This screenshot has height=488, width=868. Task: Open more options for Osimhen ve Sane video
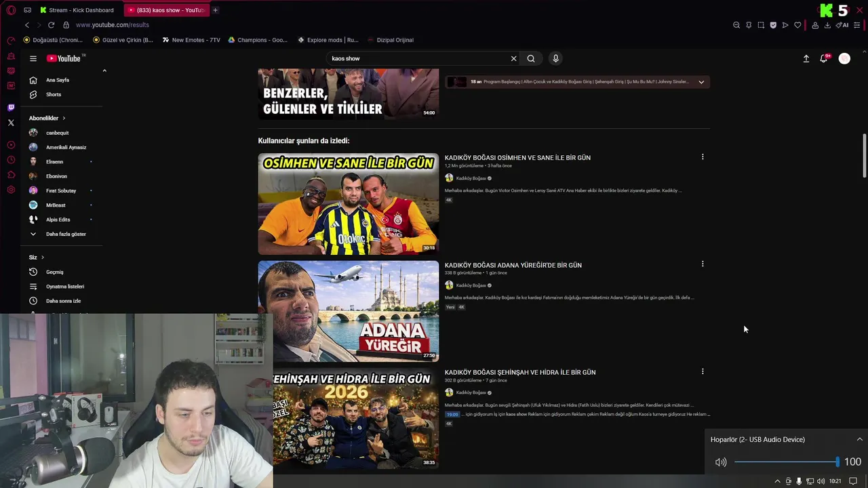(x=703, y=157)
